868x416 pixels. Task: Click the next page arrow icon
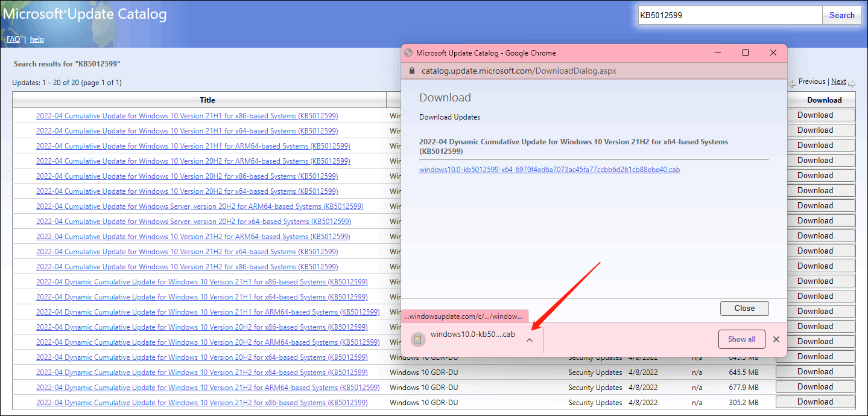pos(851,83)
